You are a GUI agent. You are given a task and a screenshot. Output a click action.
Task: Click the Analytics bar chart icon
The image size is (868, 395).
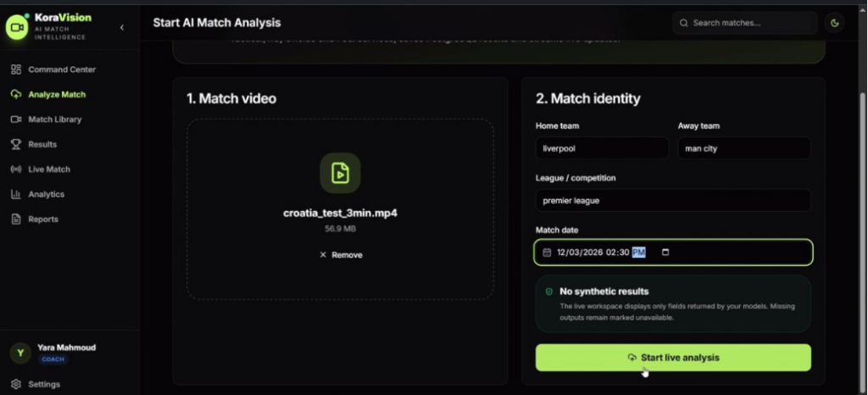[x=16, y=194]
